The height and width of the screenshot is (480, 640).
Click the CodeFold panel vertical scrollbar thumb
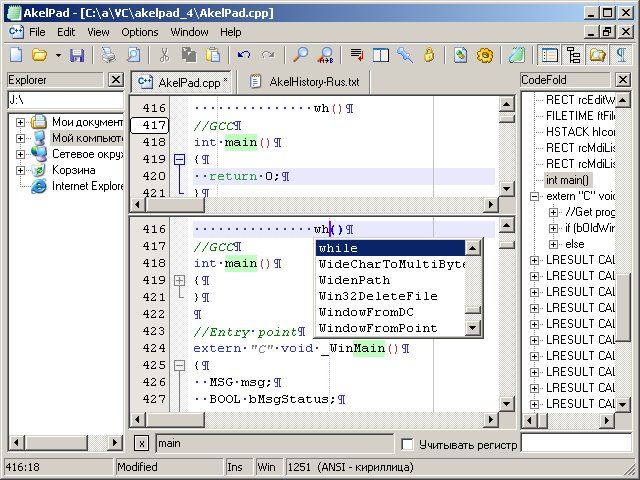(623, 307)
